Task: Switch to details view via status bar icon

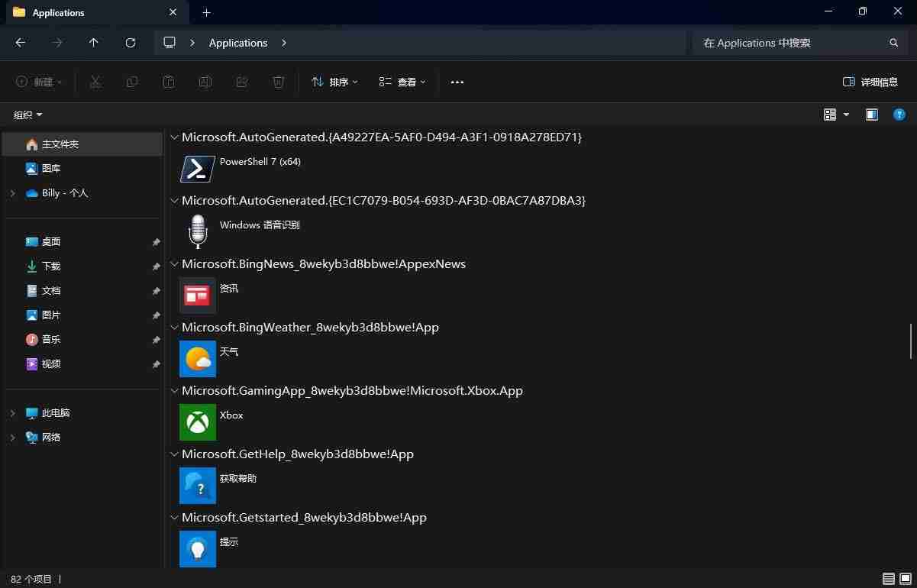Action: 888,579
